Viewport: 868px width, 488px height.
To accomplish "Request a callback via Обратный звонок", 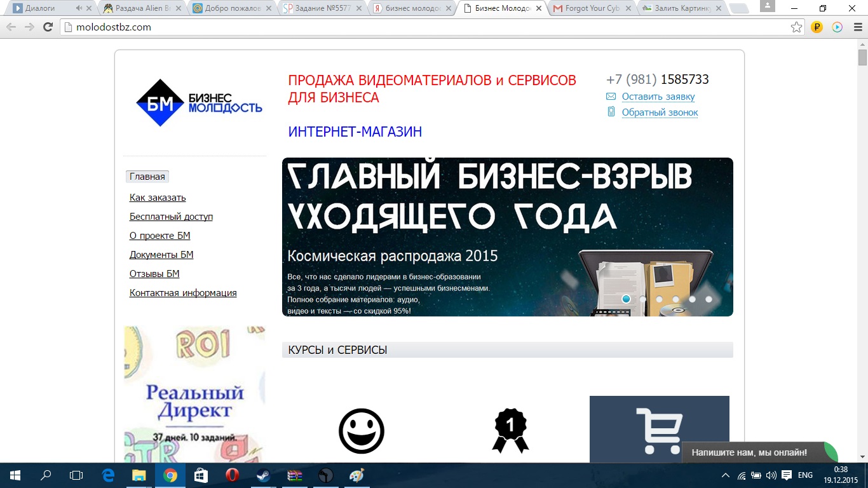I will [x=660, y=112].
